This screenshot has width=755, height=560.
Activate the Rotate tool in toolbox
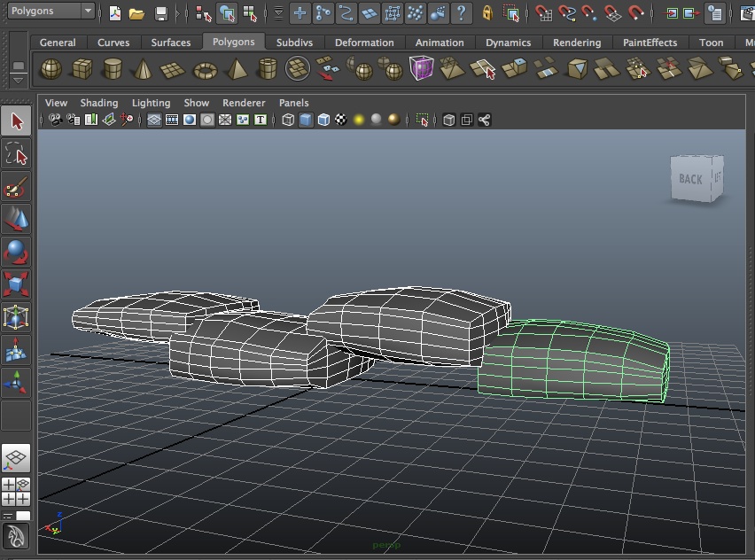[x=16, y=253]
